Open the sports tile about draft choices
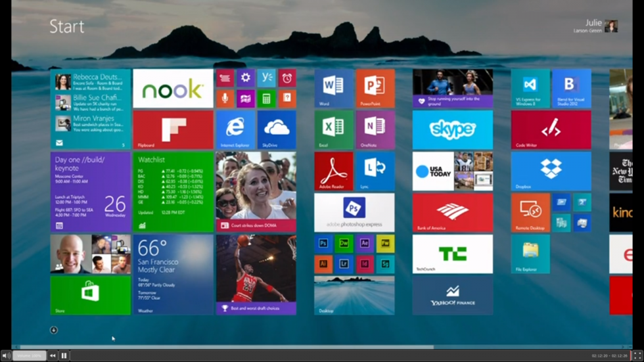The image size is (644, 362). 256,275
